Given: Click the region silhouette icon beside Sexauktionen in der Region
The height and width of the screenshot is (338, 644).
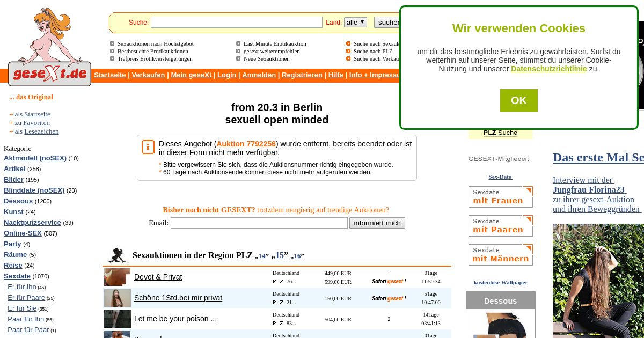Looking at the screenshot, I should [x=118, y=255].
